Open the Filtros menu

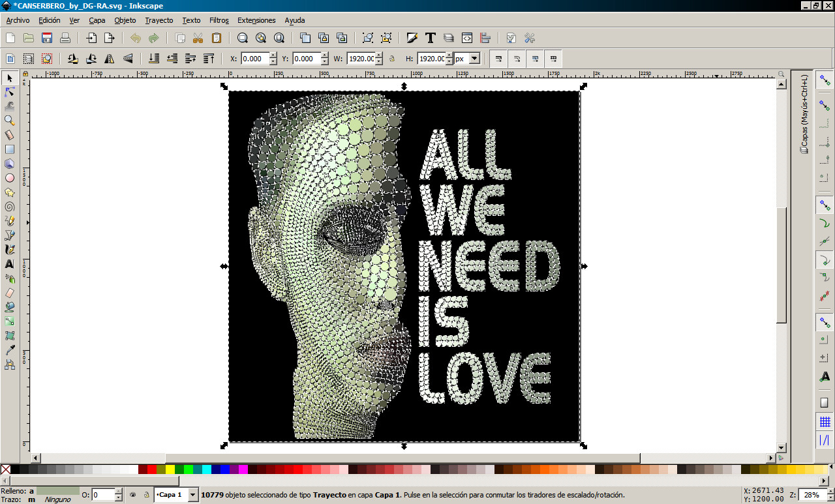219,20
